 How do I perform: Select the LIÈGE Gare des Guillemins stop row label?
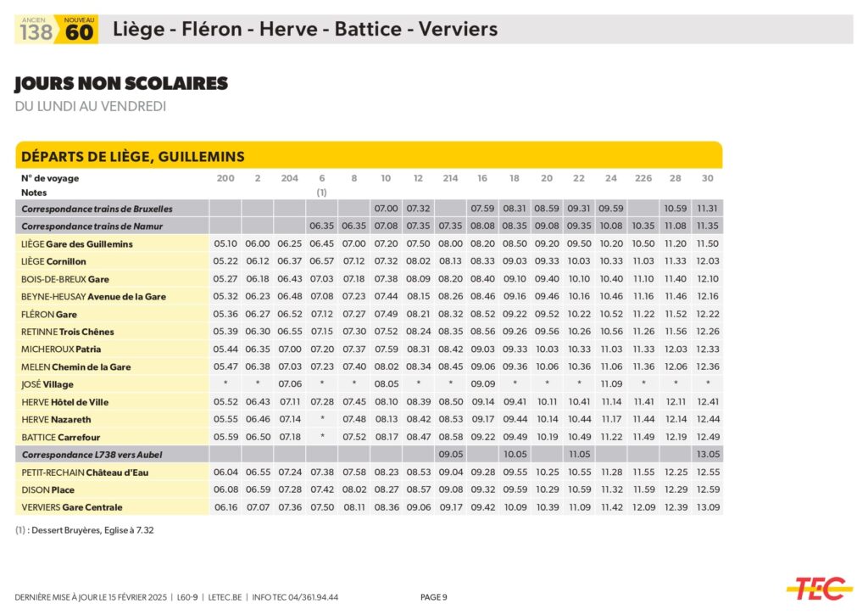[x=77, y=244]
